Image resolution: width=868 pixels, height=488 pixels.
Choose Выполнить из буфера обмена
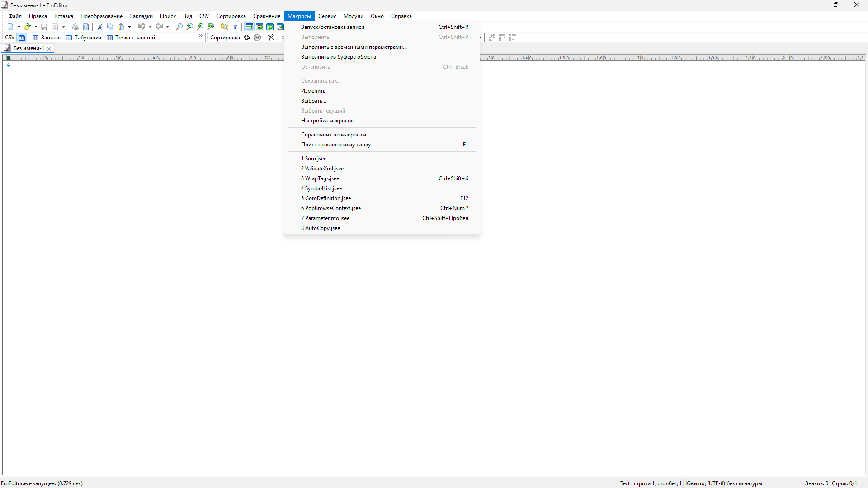pos(382,57)
